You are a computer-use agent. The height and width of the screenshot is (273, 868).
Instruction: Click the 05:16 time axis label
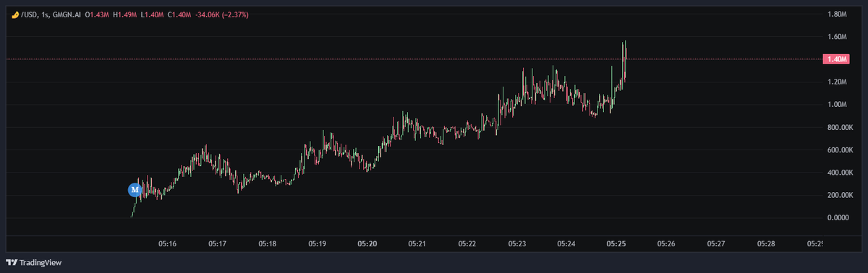[x=167, y=244]
